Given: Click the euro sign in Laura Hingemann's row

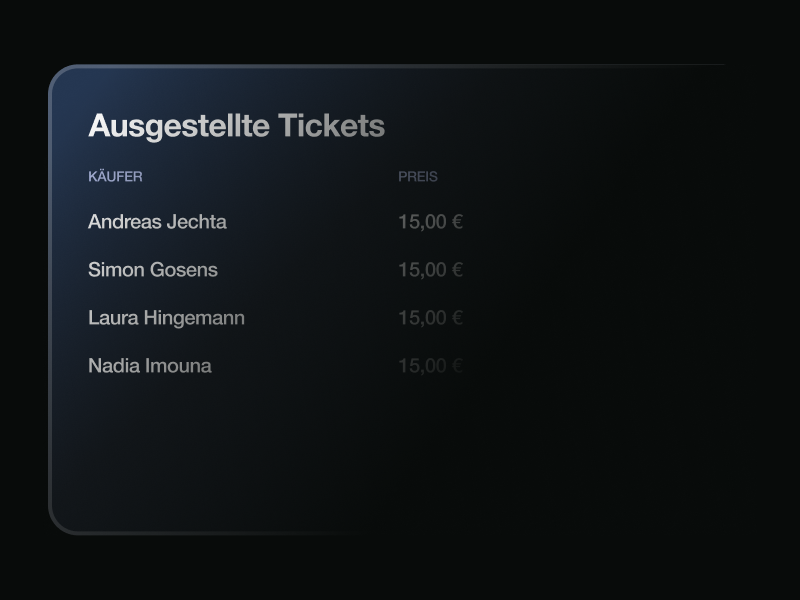Looking at the screenshot, I should coord(457,318).
